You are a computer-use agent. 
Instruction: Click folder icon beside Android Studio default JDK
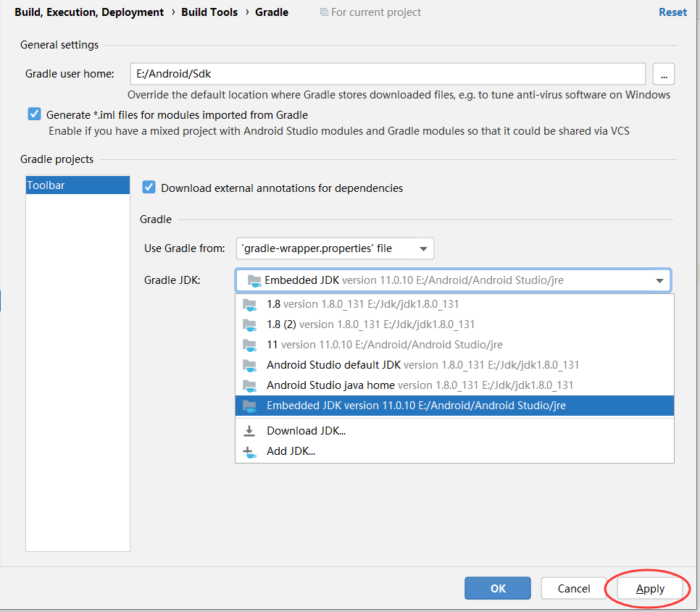(x=249, y=365)
